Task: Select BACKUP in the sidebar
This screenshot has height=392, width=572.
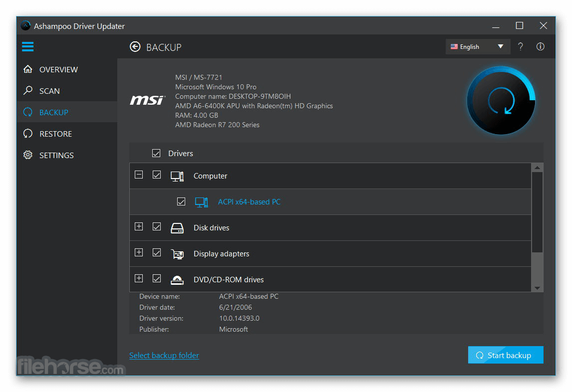Action: click(x=53, y=112)
